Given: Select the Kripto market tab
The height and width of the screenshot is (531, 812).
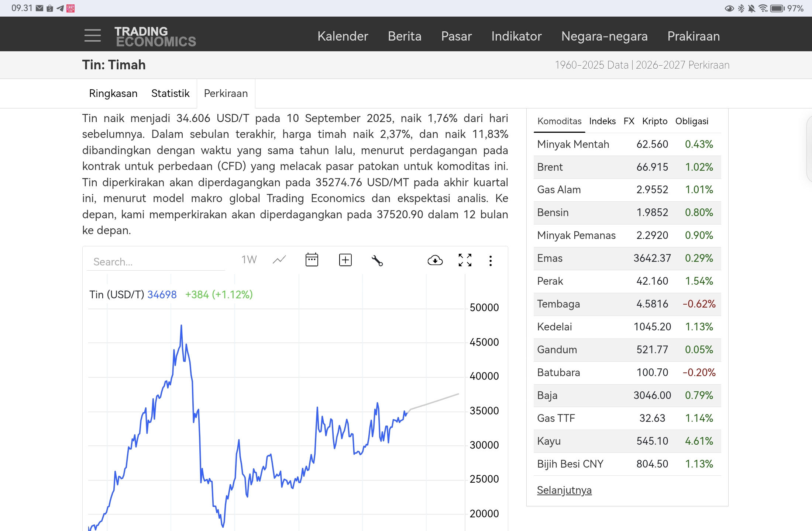Looking at the screenshot, I should click(654, 121).
